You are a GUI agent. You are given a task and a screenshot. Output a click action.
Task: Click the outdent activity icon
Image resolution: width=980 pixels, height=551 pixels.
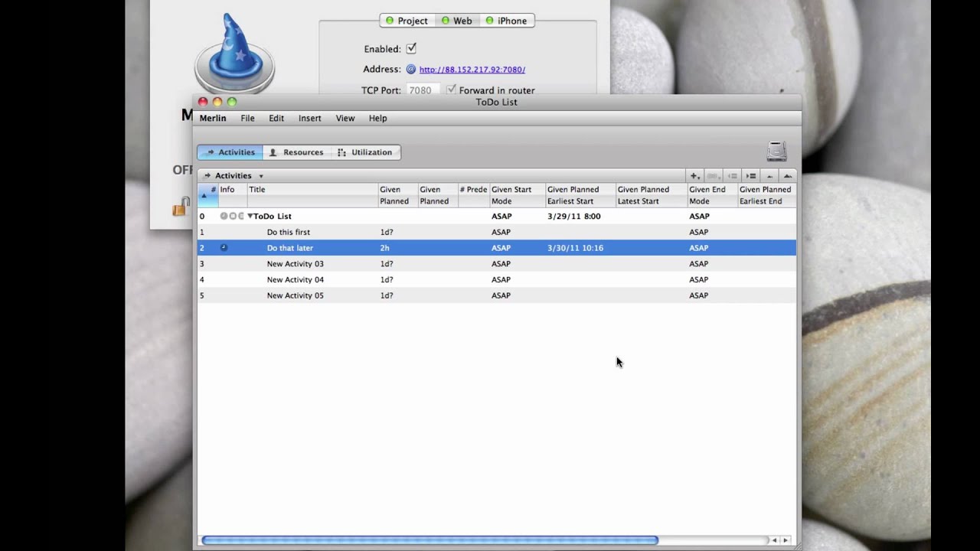[732, 176]
